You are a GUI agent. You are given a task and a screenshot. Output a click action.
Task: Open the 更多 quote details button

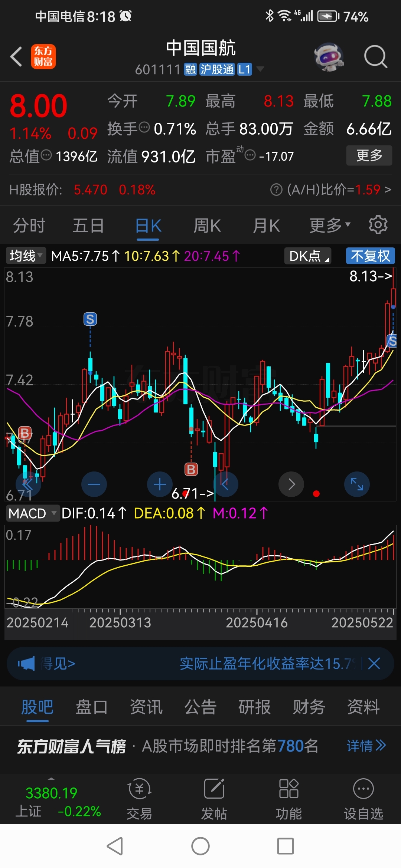[369, 155]
